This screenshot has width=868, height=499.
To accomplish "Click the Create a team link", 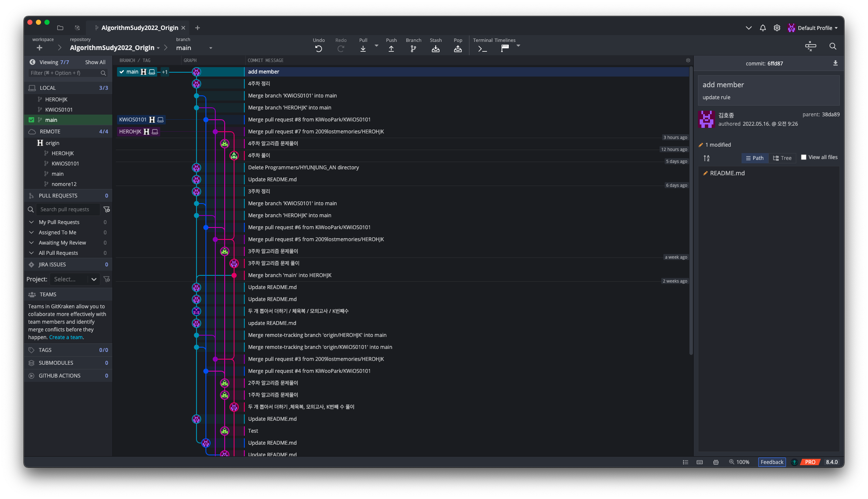I will click(66, 337).
